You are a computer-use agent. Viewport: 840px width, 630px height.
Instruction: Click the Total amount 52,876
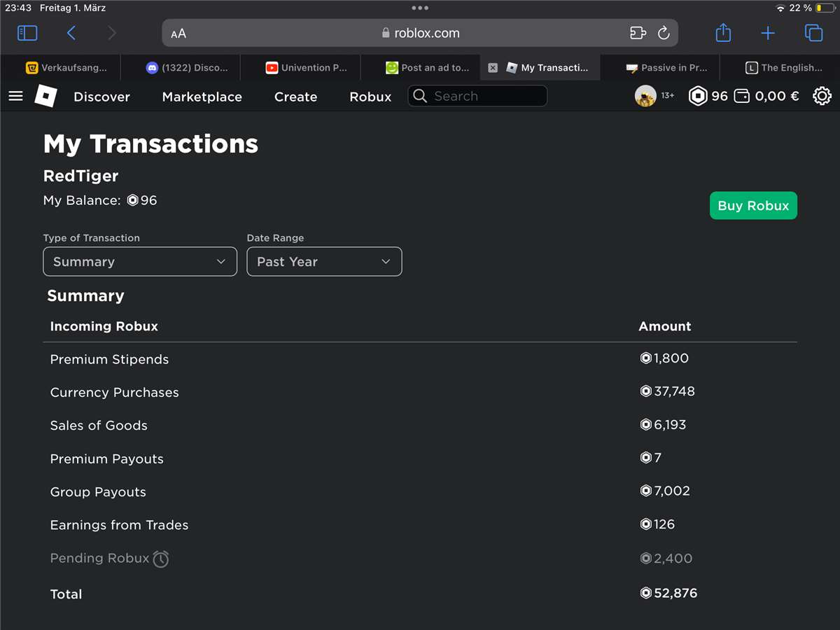click(x=668, y=593)
